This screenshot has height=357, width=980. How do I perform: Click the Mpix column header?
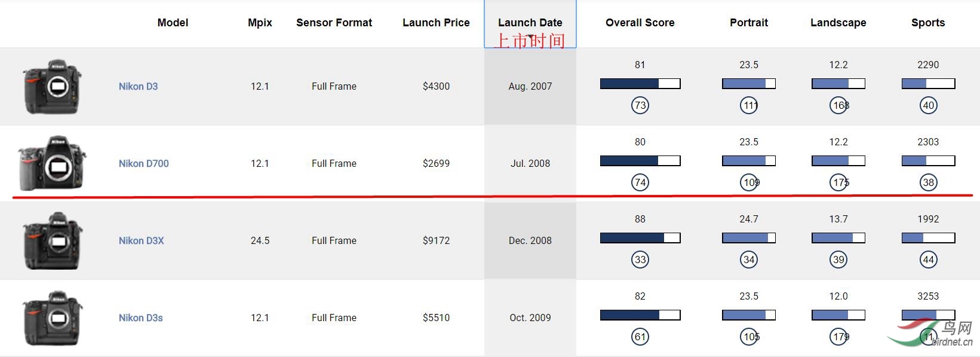(260, 23)
